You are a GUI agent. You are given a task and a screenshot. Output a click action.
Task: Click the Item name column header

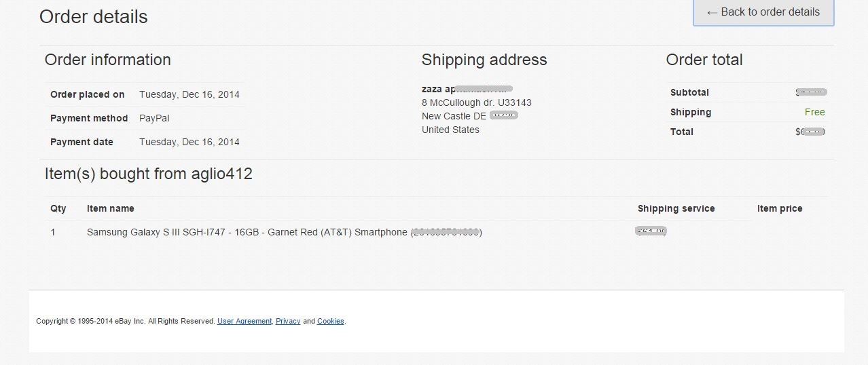point(111,208)
